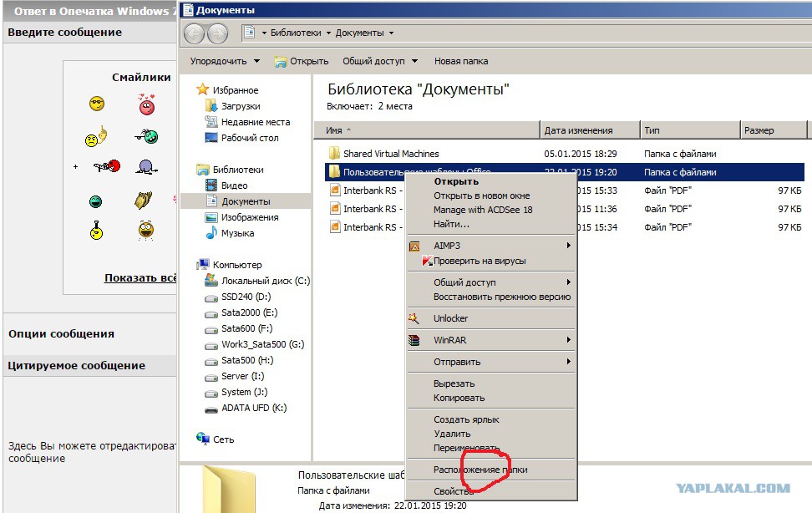Choose Восстановить прежнюю версию
This screenshot has width=812, height=513.
502,297
